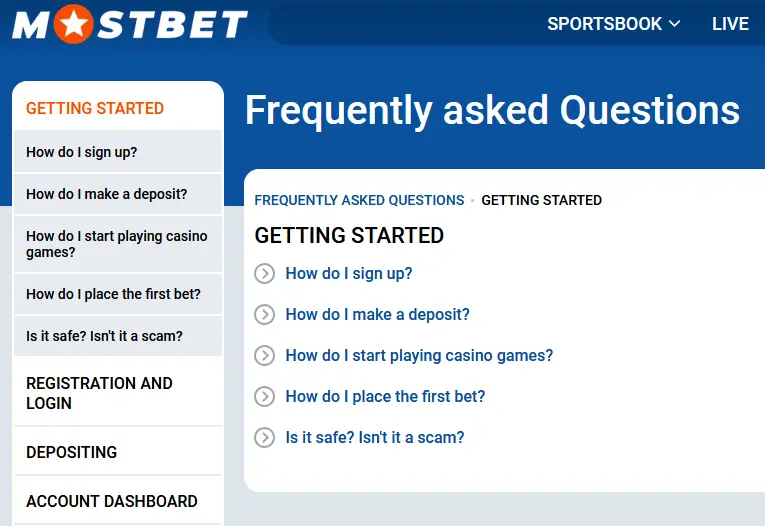Click the Mostbet star logo
The width and height of the screenshot is (765, 526).
pyautogui.click(x=130, y=23)
